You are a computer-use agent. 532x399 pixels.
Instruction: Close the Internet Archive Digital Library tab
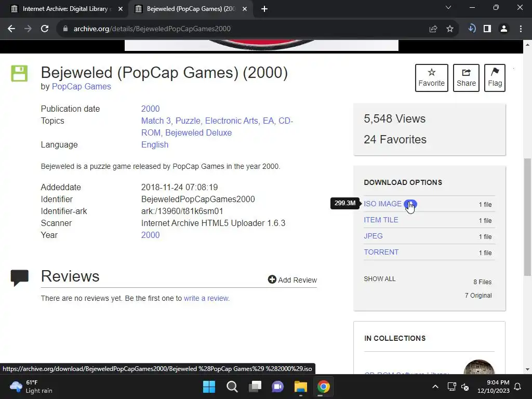click(121, 9)
